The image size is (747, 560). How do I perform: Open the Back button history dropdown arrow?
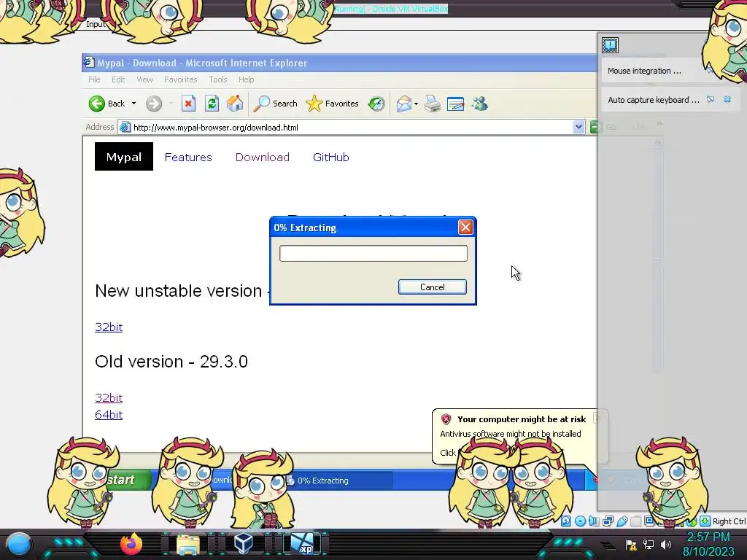point(134,104)
